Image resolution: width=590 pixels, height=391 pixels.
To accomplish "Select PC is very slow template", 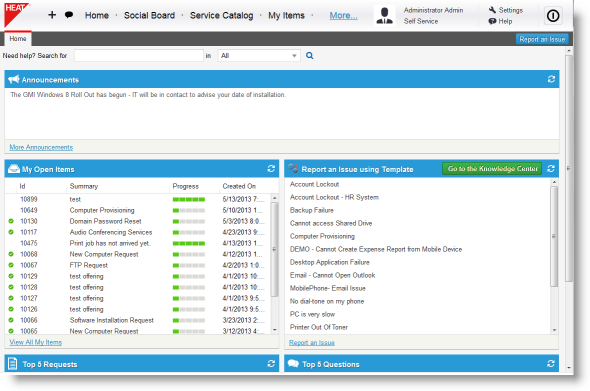I will tap(312, 314).
